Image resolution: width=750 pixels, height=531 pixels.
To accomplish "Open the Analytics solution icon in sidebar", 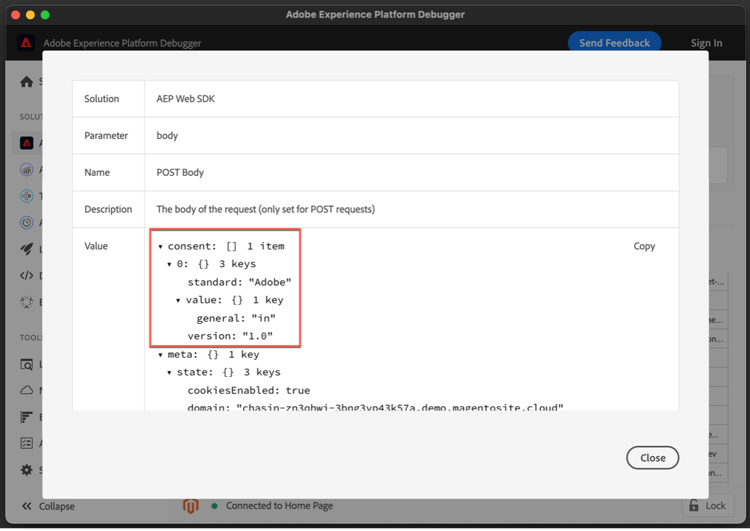I will [x=26, y=169].
